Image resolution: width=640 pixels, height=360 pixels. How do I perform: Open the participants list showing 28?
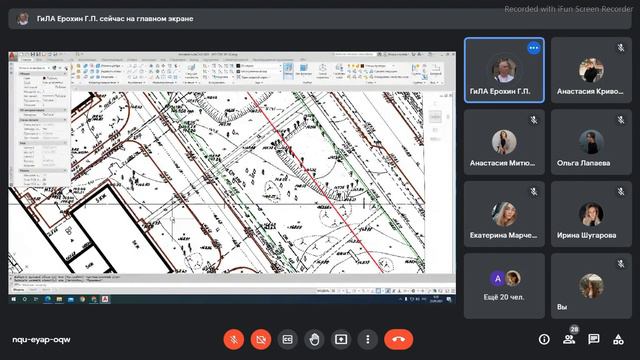(569, 339)
